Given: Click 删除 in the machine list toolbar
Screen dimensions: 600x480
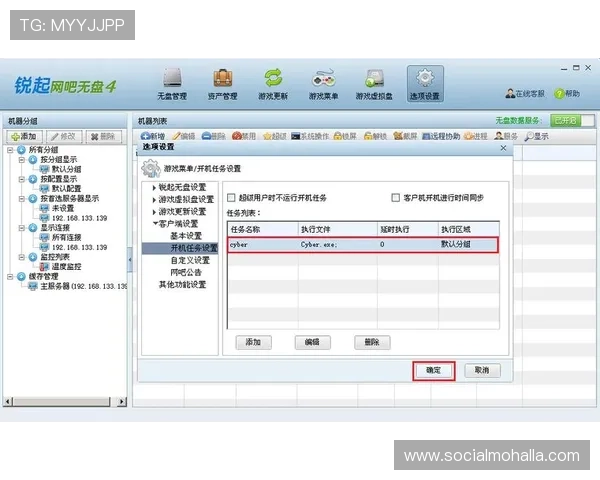Looking at the screenshot, I should [x=214, y=136].
